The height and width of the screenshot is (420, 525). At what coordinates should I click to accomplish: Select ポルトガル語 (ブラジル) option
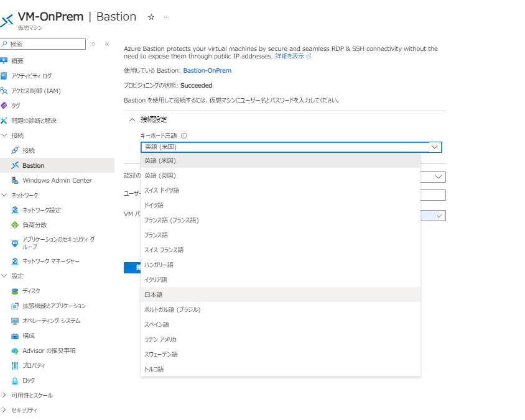tap(281, 309)
